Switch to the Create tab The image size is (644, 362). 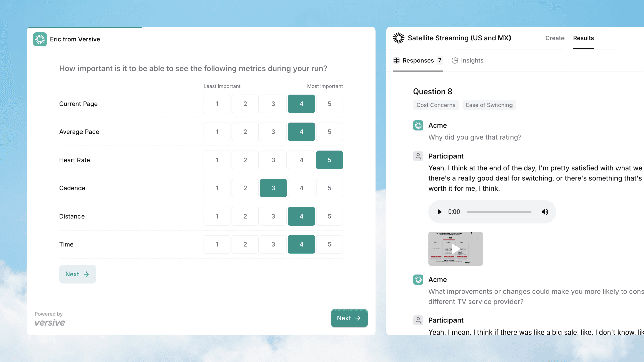[555, 38]
